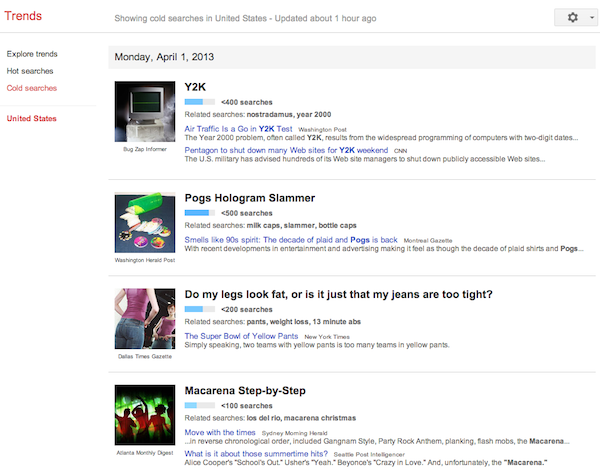Click the Y2K search title
600x473 pixels.
pos(195,87)
